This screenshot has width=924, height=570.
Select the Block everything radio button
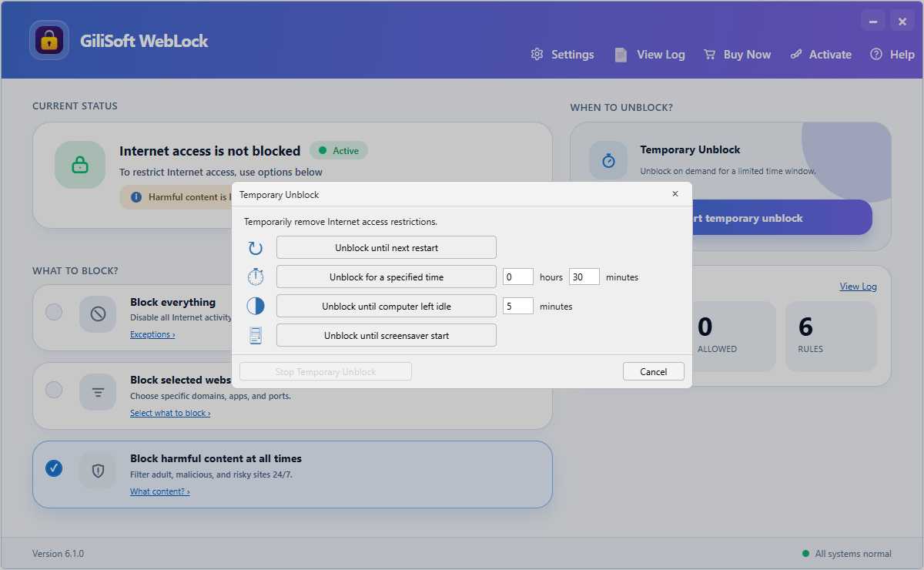point(54,312)
